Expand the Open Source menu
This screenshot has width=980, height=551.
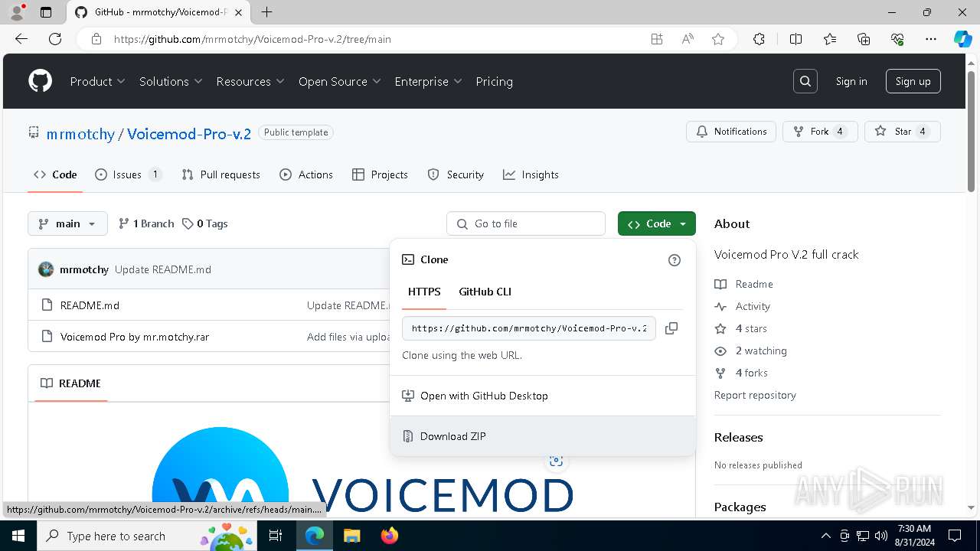click(x=340, y=81)
